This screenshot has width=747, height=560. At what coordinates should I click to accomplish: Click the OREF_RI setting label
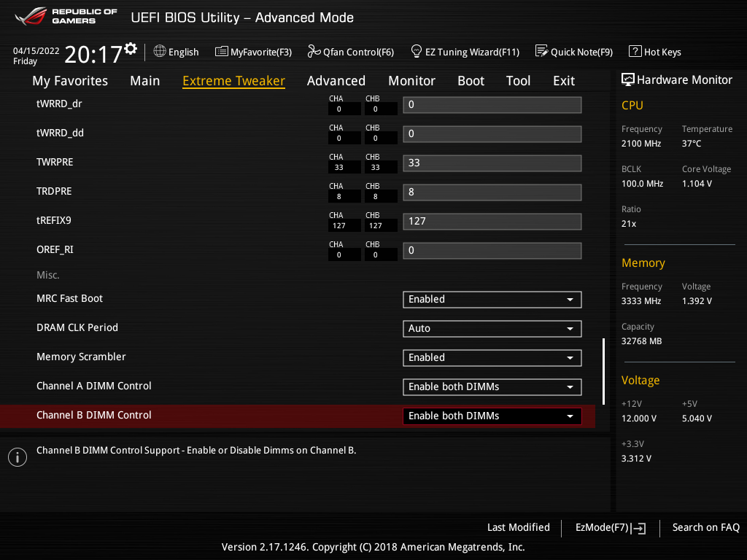55,249
